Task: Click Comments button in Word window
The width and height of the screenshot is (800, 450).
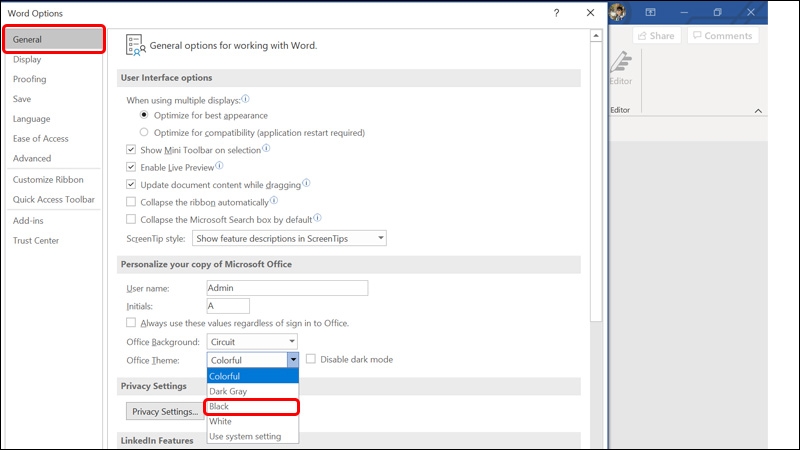Action: click(722, 36)
